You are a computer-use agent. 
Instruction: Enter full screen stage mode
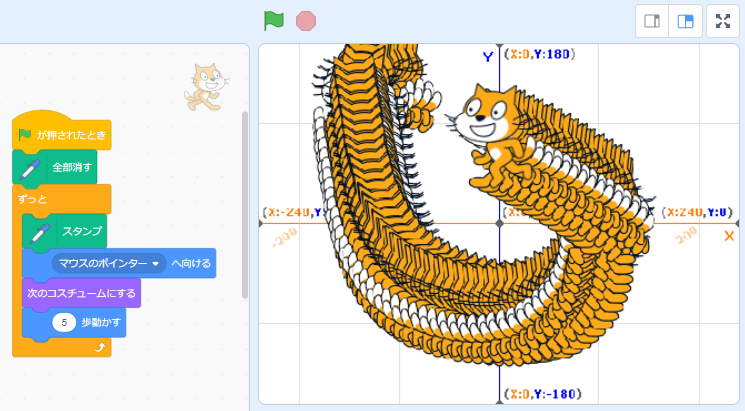tap(723, 21)
